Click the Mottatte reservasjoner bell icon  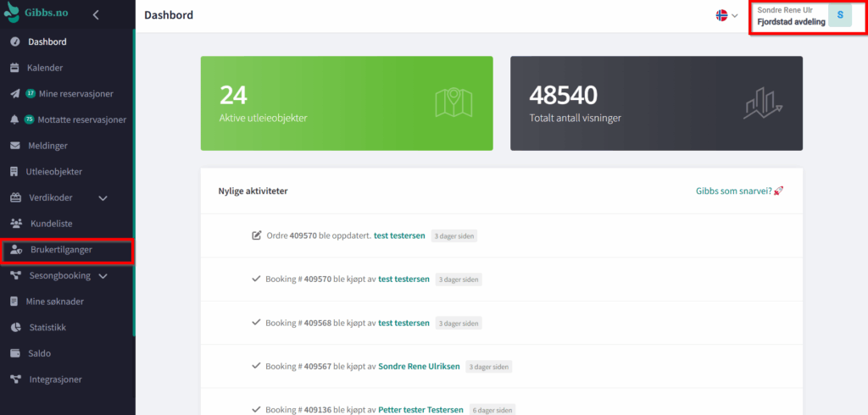coord(14,119)
